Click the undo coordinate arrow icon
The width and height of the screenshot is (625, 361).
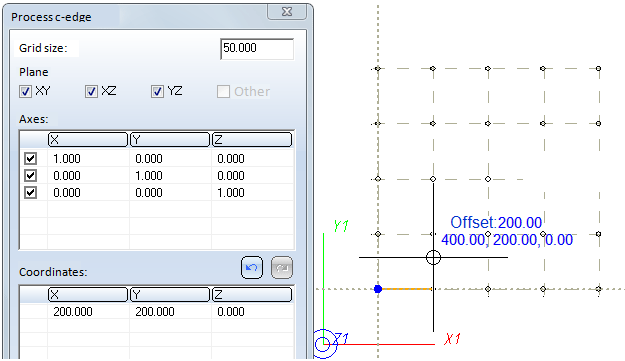[252, 267]
